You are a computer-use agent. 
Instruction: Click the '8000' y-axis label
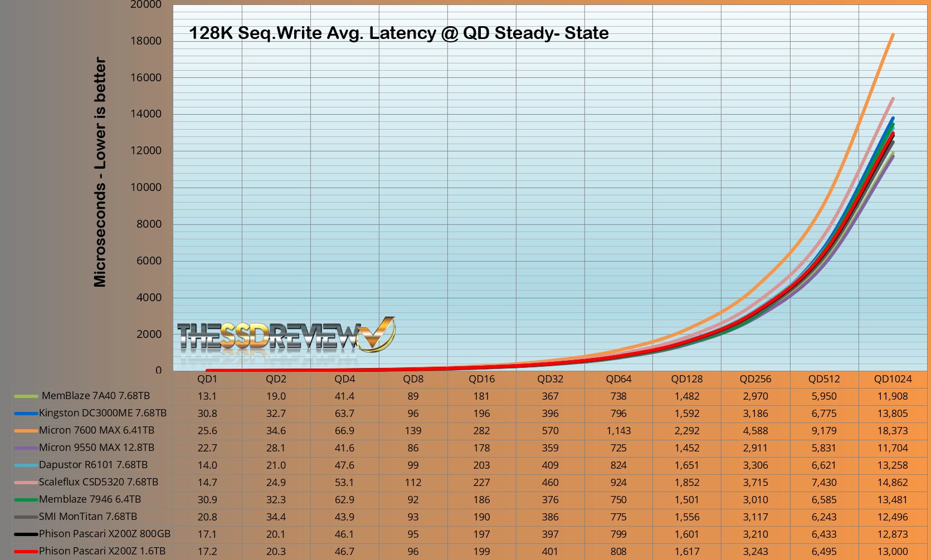click(x=149, y=224)
